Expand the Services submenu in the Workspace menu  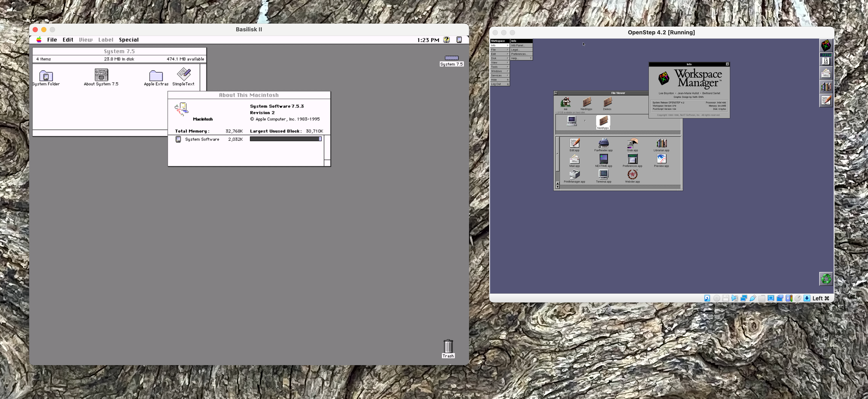500,76
